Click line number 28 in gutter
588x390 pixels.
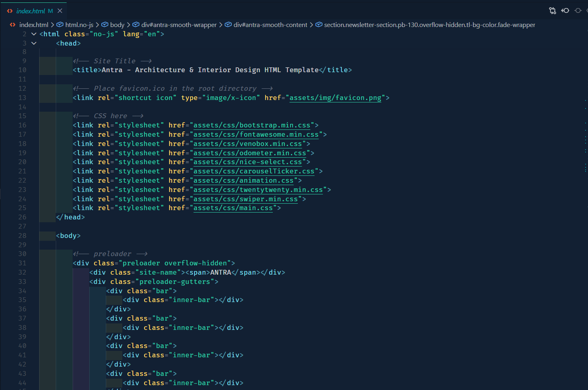click(22, 236)
